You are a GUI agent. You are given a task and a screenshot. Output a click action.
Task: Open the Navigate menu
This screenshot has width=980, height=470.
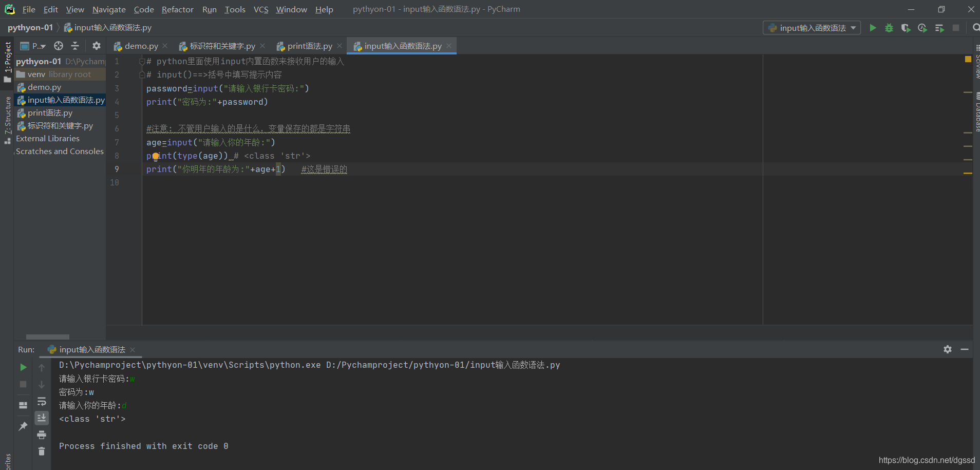click(x=109, y=9)
